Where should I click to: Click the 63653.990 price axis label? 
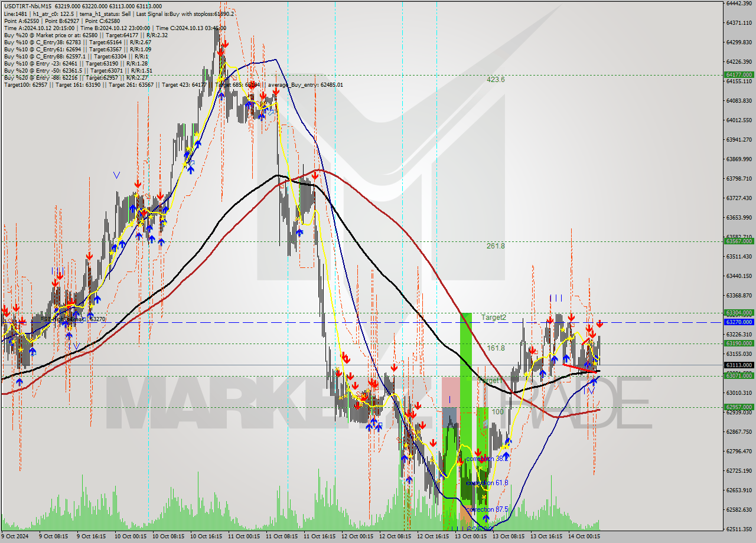coord(739,217)
